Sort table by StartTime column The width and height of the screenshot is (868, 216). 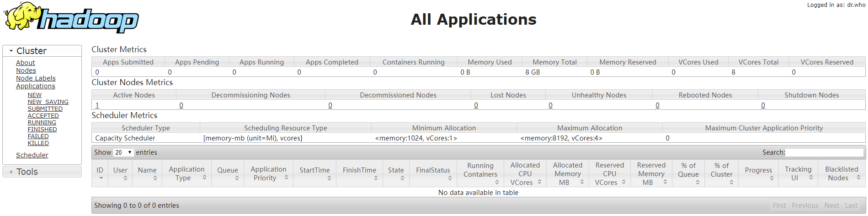tap(314, 173)
